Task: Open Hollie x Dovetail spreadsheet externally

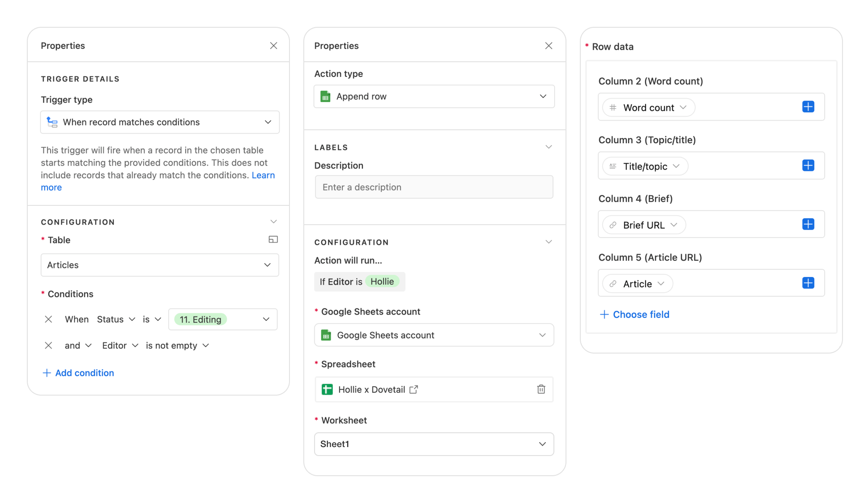Action: point(414,389)
